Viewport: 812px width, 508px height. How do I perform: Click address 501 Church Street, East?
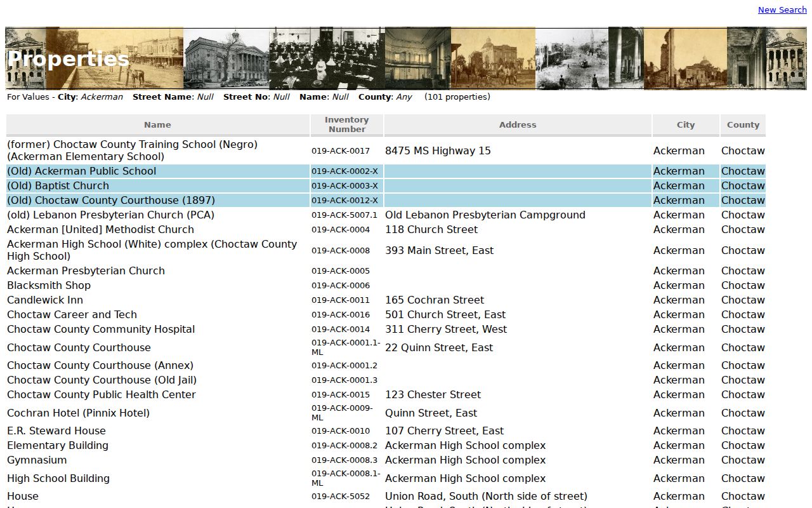point(445,314)
